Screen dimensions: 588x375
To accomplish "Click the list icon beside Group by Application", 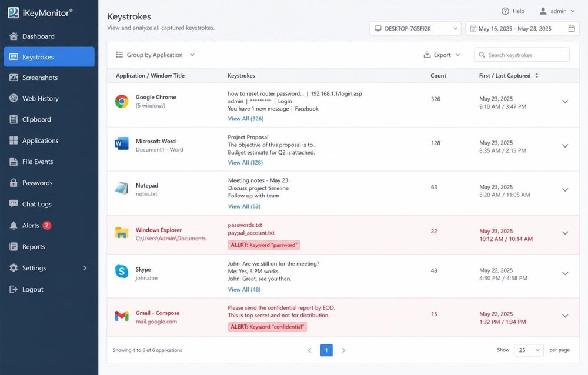I will pos(119,55).
